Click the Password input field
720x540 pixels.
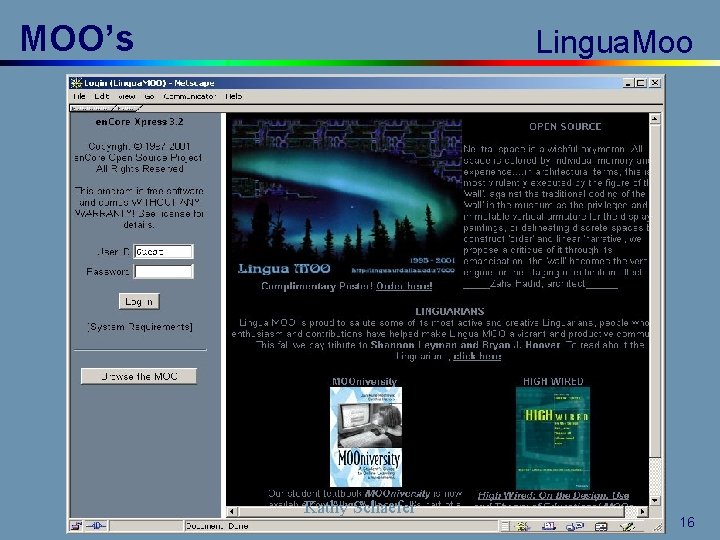[x=163, y=271]
